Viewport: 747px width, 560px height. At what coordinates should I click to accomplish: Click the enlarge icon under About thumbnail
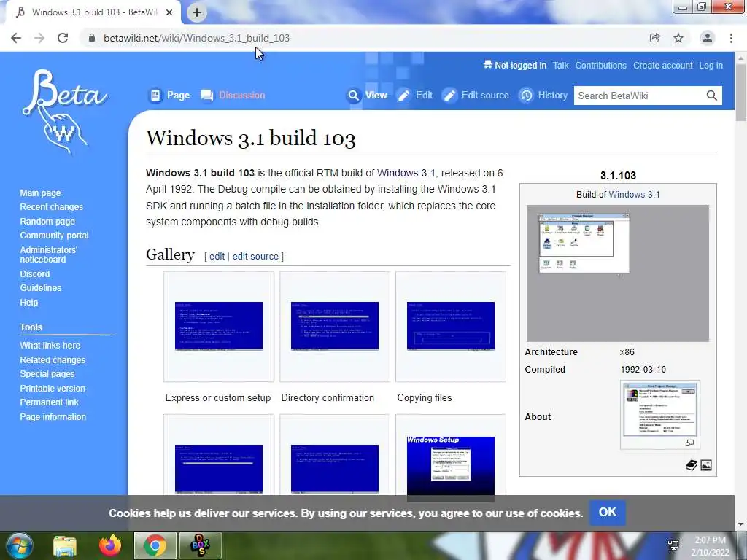click(x=689, y=443)
